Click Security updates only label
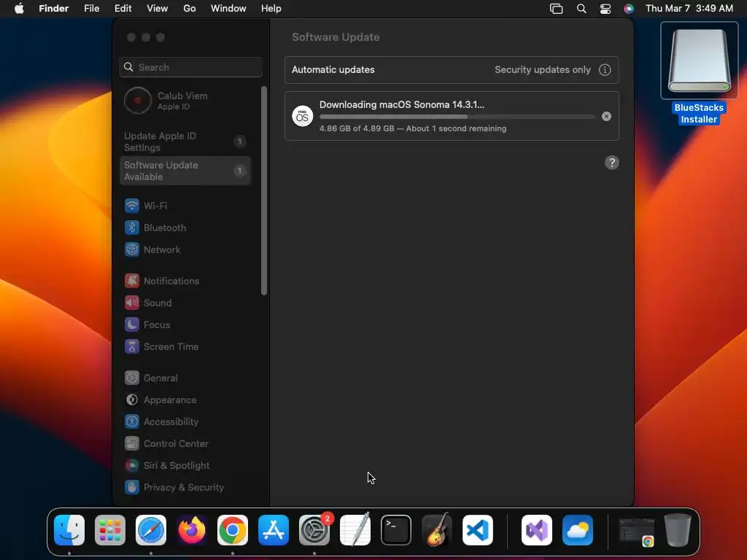This screenshot has height=560, width=747. pos(543,69)
